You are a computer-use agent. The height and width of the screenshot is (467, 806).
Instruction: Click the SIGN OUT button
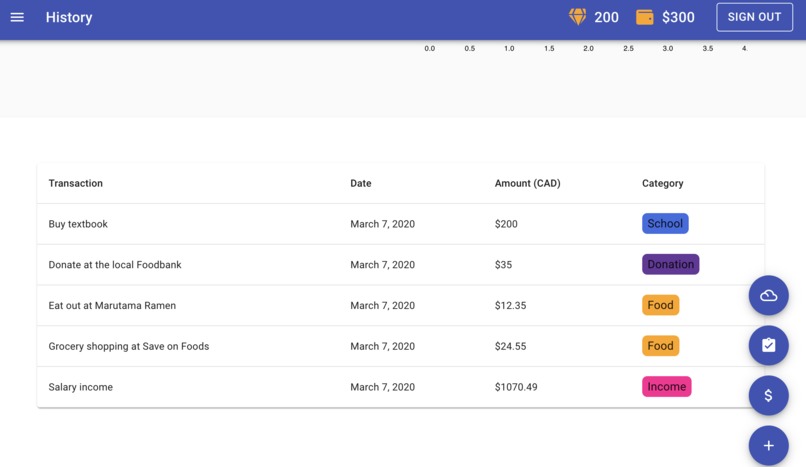(754, 17)
